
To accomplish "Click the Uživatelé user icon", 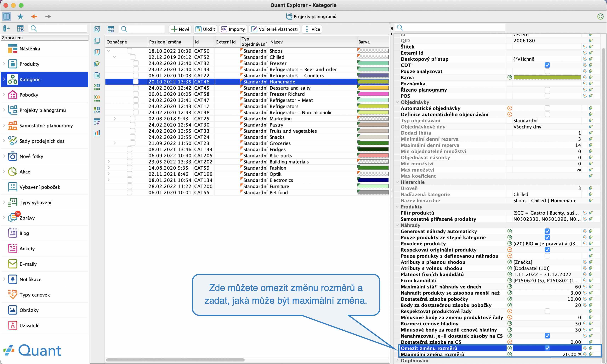I will point(13,326).
